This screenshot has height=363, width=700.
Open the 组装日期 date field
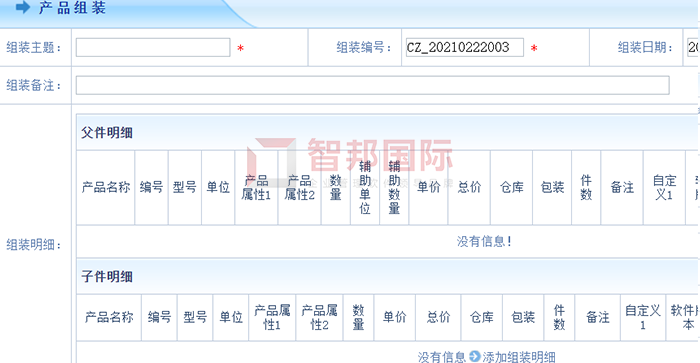click(693, 47)
